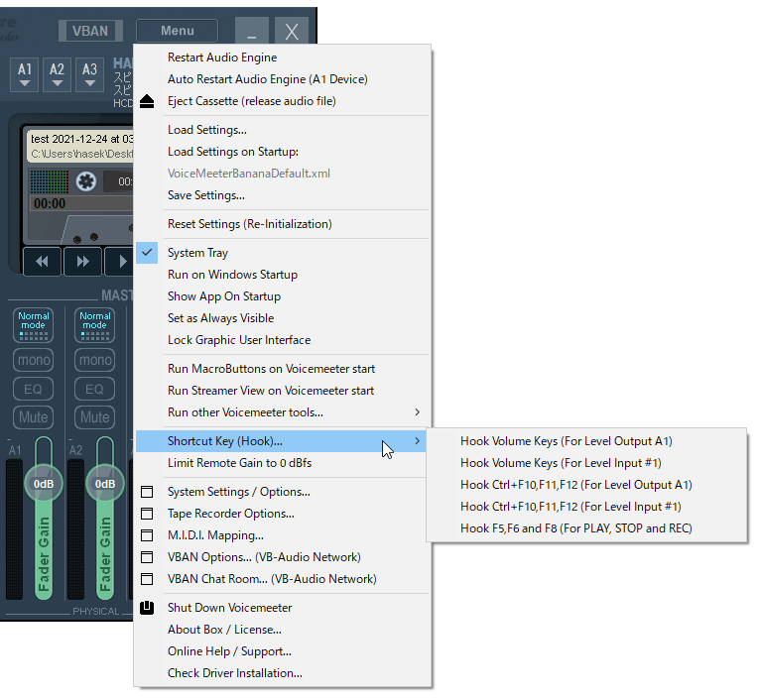760x700 pixels.
Task: Click the window icon beside System Settings / Options
Action: (147, 492)
